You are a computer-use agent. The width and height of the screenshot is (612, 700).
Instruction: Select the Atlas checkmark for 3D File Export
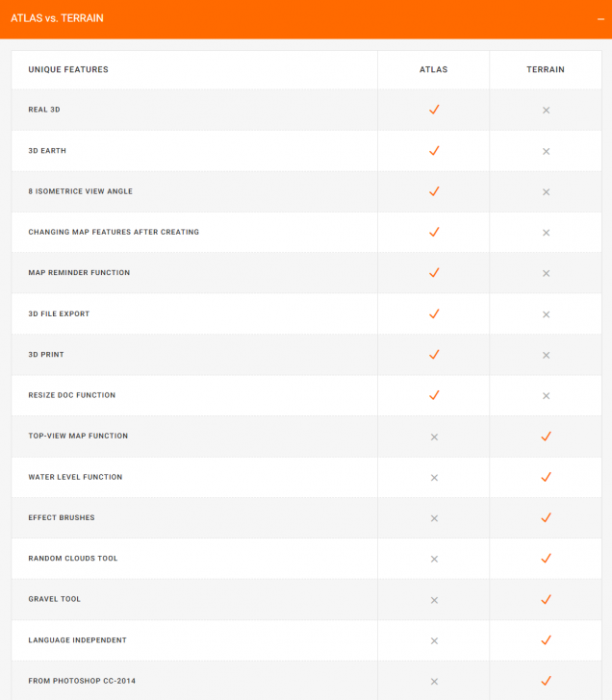coord(434,313)
